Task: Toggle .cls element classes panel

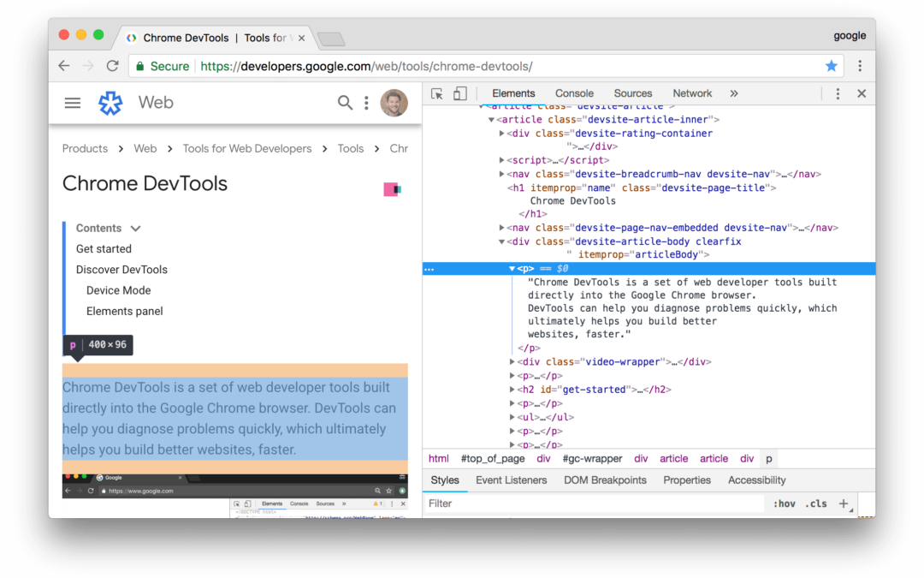Action: [816, 504]
